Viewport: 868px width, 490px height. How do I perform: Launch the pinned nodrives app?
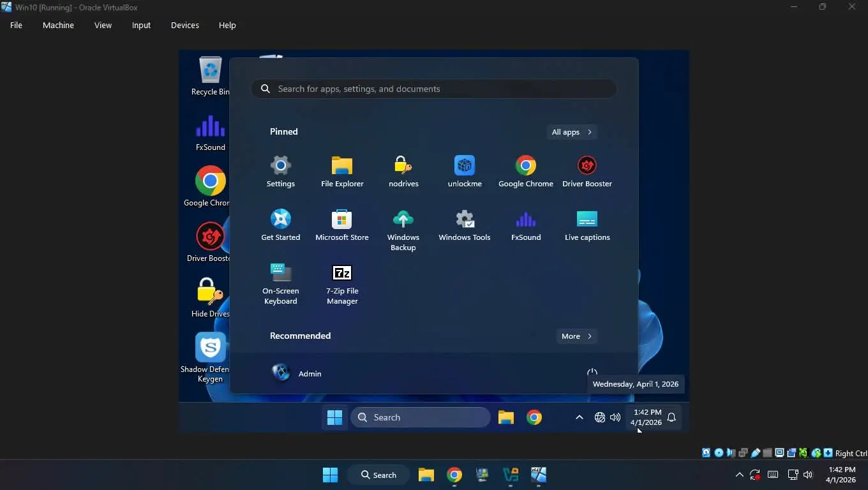403,172
